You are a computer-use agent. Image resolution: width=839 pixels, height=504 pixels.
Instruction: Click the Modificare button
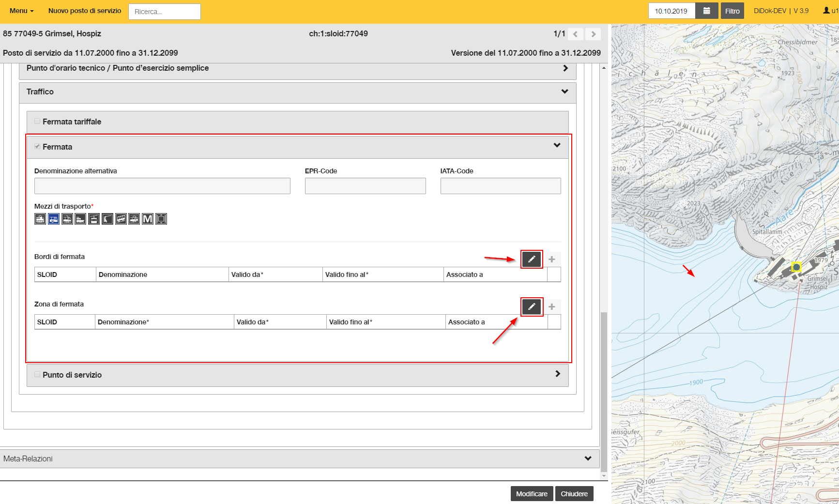pos(532,494)
